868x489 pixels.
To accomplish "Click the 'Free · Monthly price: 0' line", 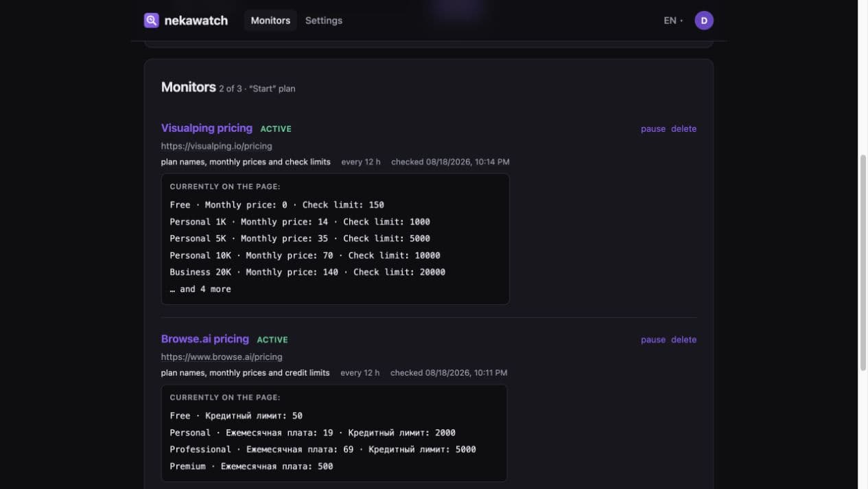I will (x=277, y=205).
